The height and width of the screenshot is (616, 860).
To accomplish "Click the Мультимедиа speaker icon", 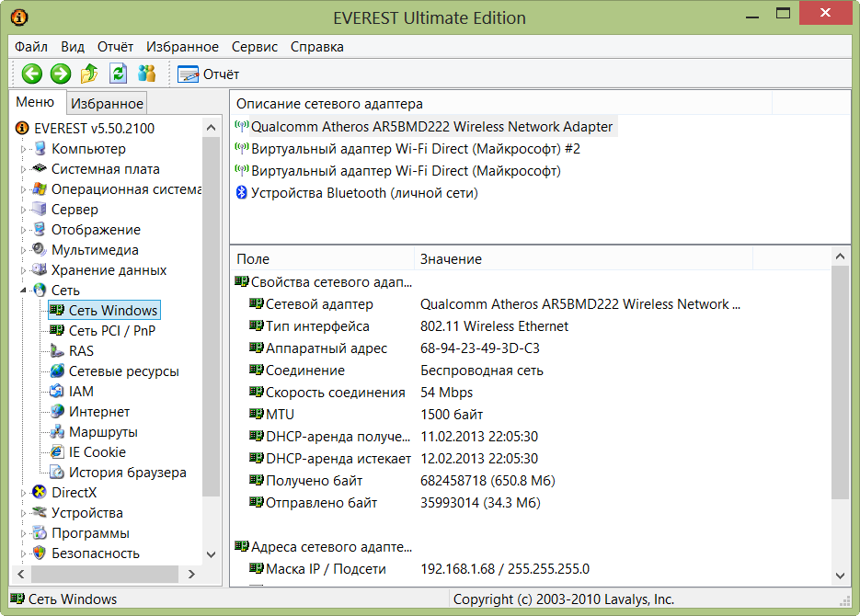I will (40, 249).
